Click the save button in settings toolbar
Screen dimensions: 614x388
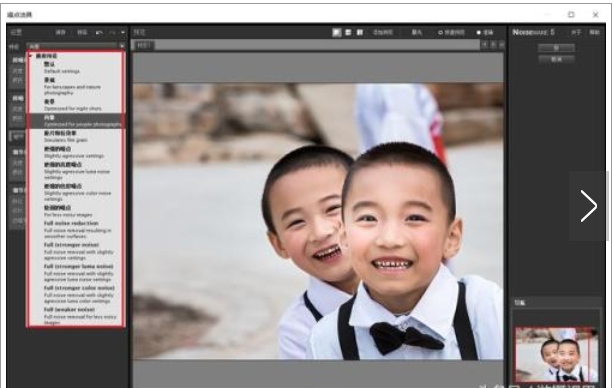click(60, 32)
